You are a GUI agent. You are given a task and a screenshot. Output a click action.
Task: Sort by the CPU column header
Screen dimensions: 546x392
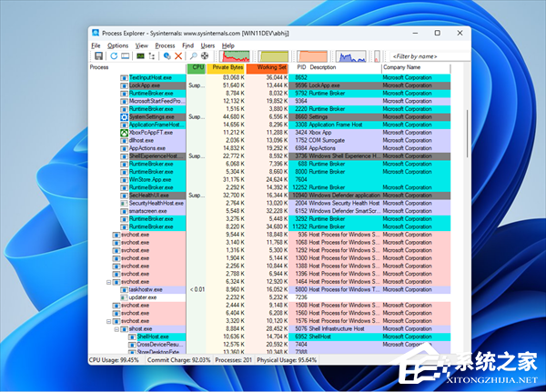coord(197,68)
